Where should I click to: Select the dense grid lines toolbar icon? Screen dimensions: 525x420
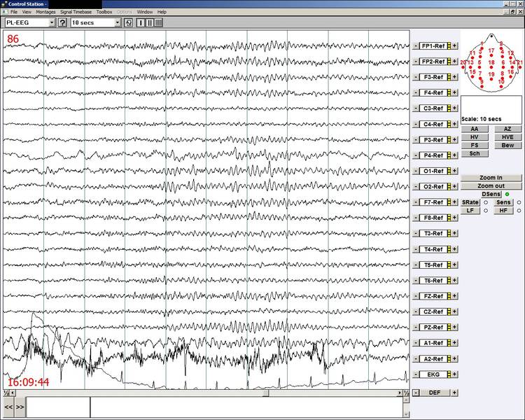coord(159,22)
